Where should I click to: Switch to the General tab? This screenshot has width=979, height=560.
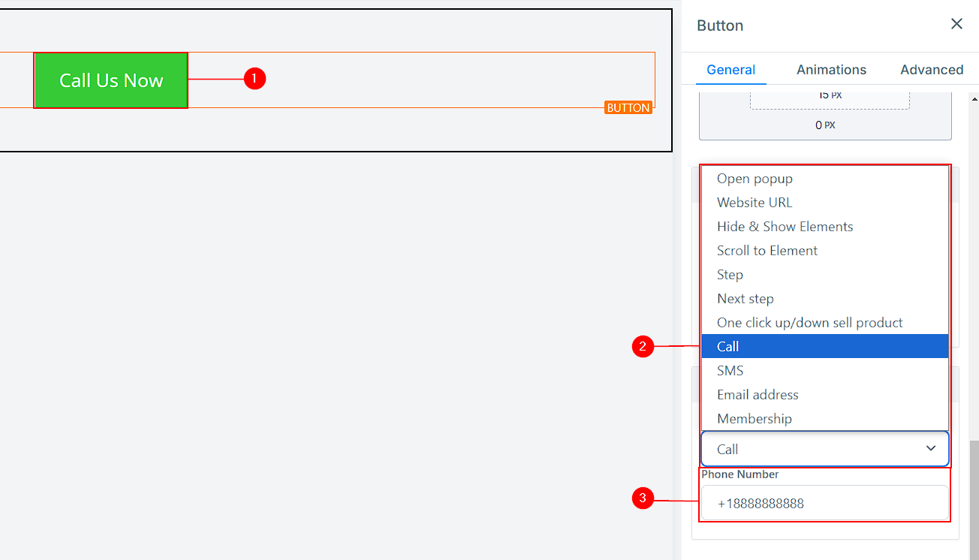click(x=730, y=70)
